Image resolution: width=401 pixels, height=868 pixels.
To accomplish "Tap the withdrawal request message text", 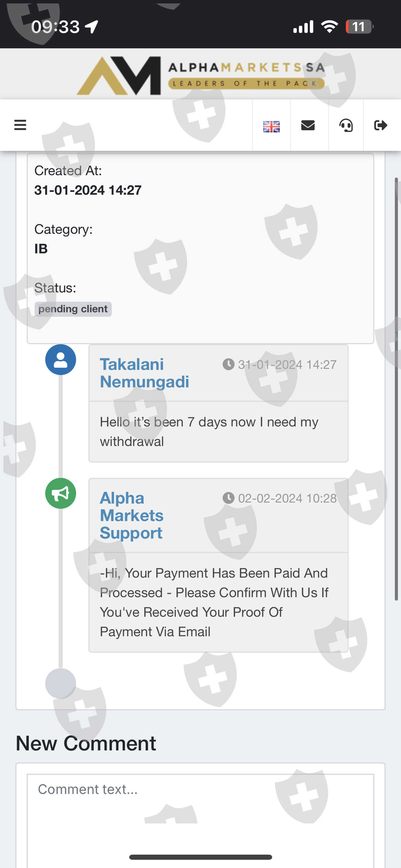I will pos(209,432).
